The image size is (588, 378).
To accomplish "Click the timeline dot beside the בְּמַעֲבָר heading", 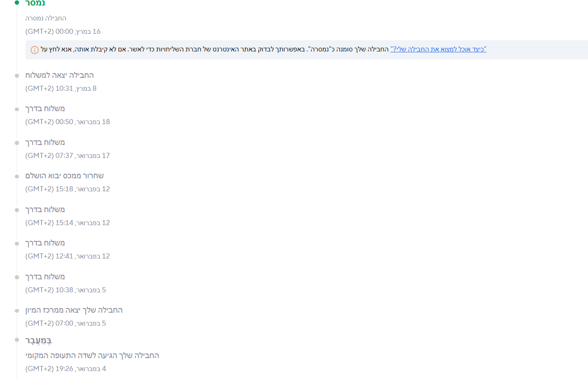I will coord(17,340).
